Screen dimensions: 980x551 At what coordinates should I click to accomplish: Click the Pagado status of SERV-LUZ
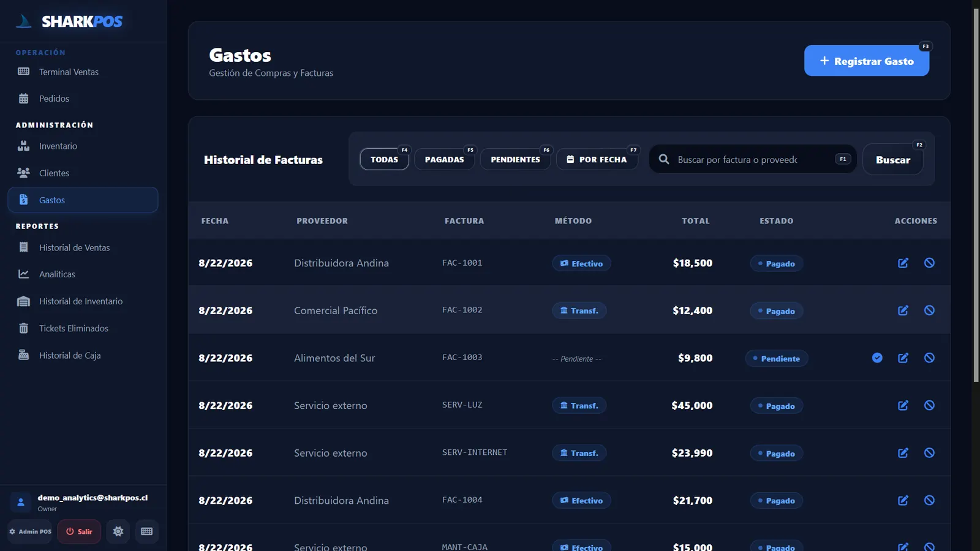[x=776, y=406]
